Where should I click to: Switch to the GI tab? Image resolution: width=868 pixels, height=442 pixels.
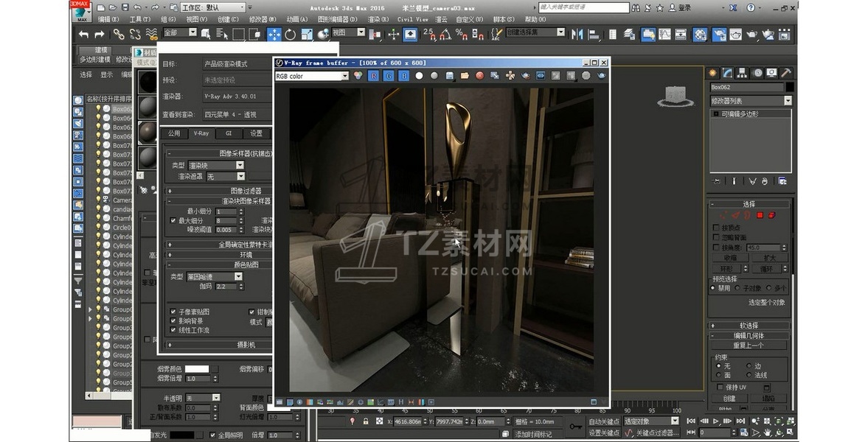pos(228,133)
